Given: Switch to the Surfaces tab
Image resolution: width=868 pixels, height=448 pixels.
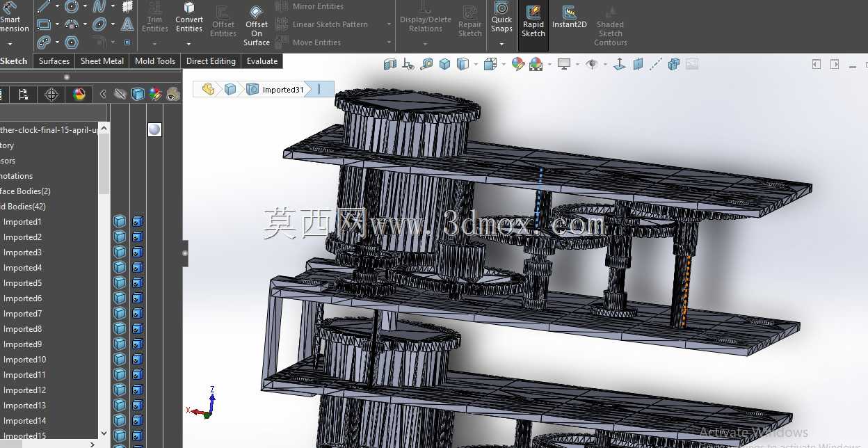Looking at the screenshot, I should (x=54, y=61).
